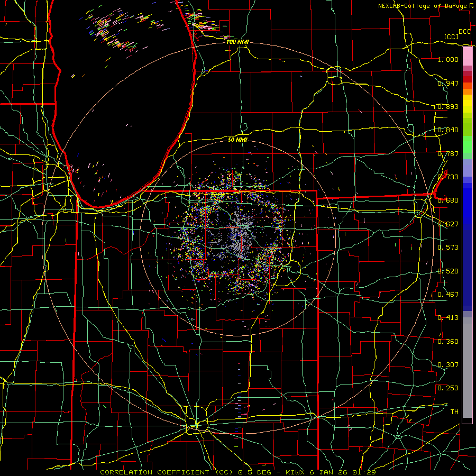Pick the gray swatch on the color bar
Image resolution: width=476 pixels, height=476 pixels.
coord(467,368)
